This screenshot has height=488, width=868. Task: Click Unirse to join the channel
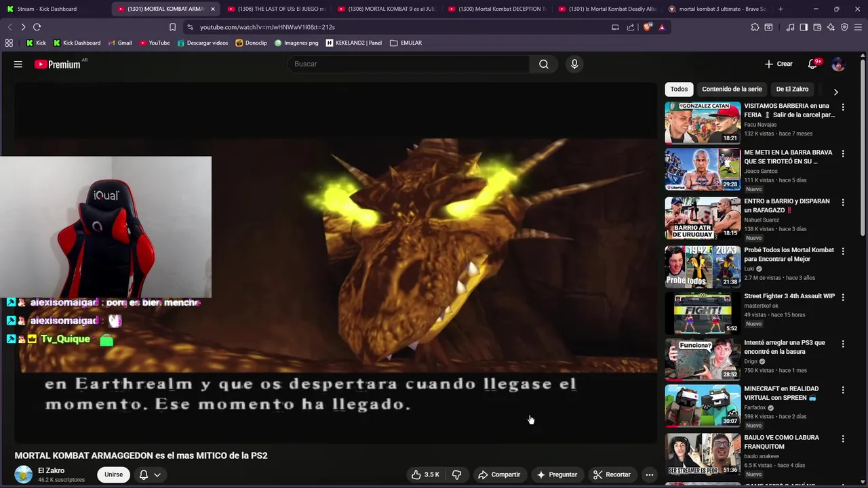[x=113, y=474]
